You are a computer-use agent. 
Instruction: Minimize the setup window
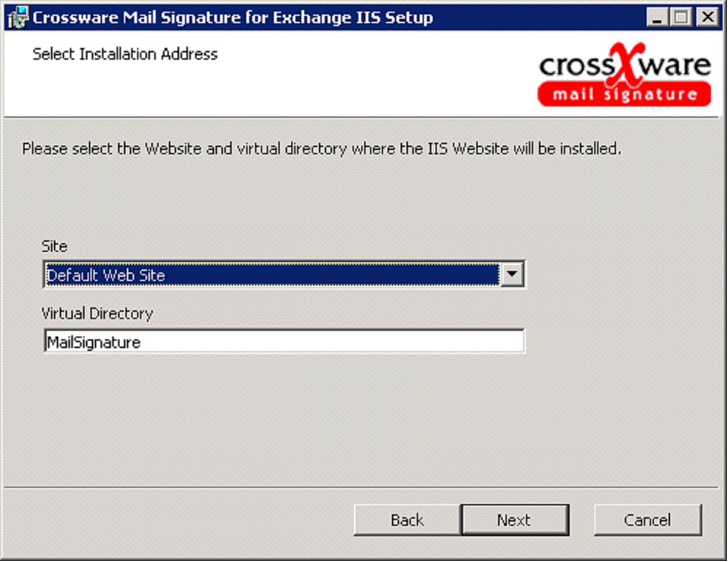click(658, 18)
